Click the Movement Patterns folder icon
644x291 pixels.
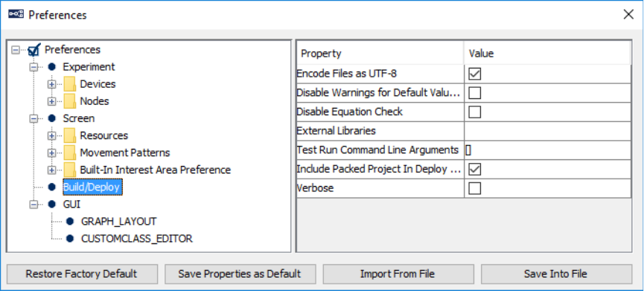pyautogui.click(x=70, y=153)
